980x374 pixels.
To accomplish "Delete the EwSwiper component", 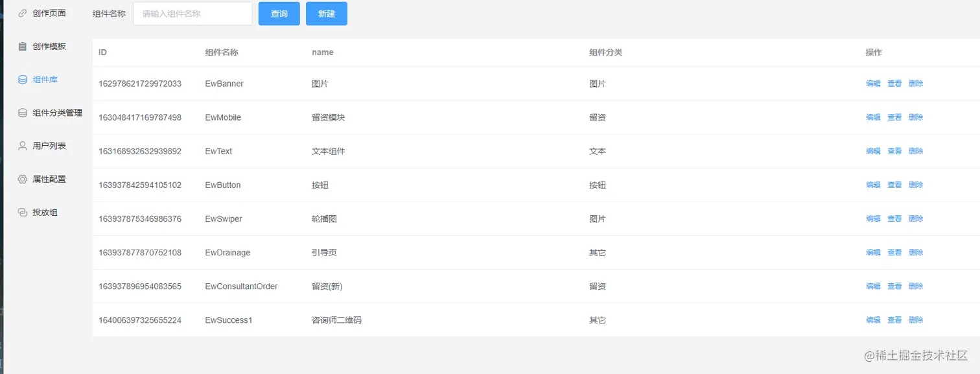I will point(916,218).
